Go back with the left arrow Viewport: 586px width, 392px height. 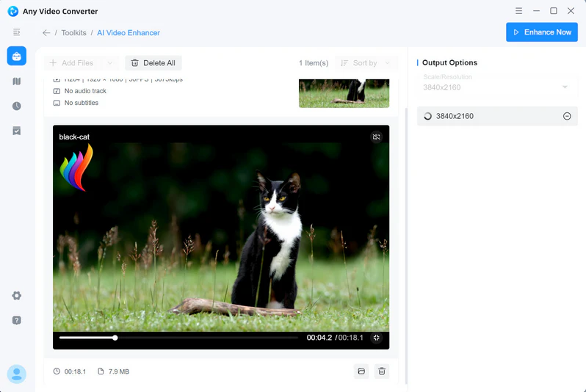pos(46,33)
